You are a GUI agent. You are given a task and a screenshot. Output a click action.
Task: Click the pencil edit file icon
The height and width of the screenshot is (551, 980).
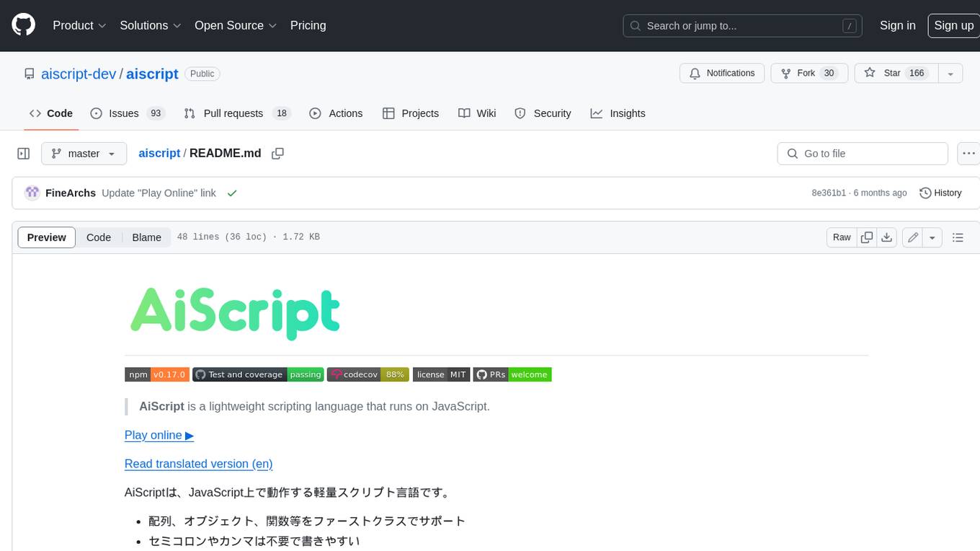(913, 237)
